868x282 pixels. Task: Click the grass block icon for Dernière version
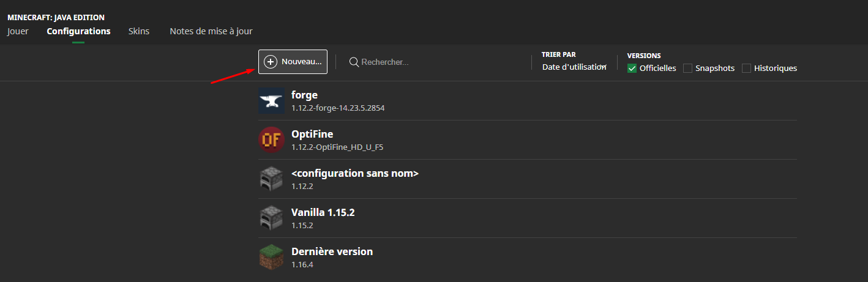pos(271,258)
